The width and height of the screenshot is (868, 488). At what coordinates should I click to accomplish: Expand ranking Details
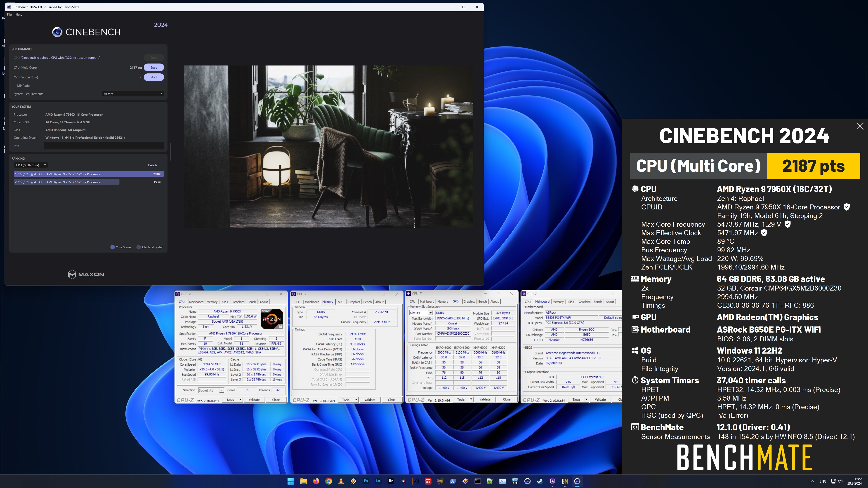(155, 165)
